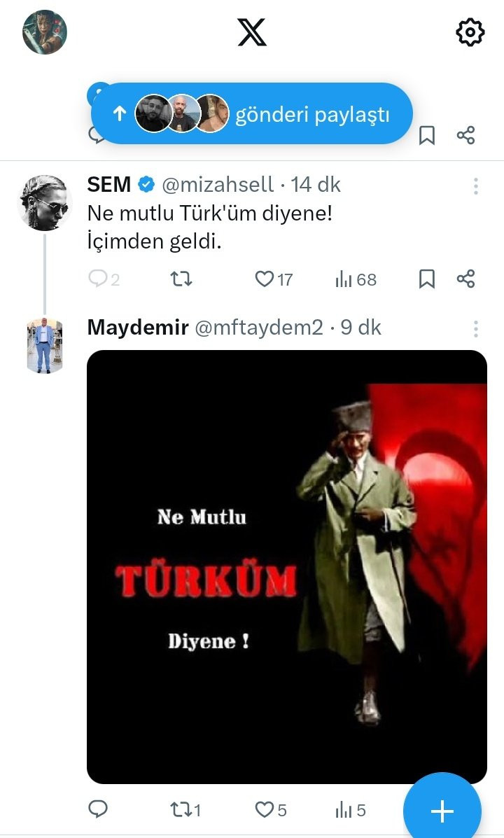This screenshot has width=504, height=838.
Task: Repost the SEM post
Action: tap(181, 279)
